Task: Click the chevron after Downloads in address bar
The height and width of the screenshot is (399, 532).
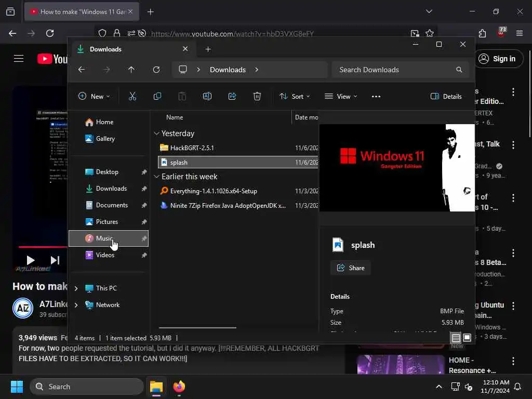Action: click(257, 70)
